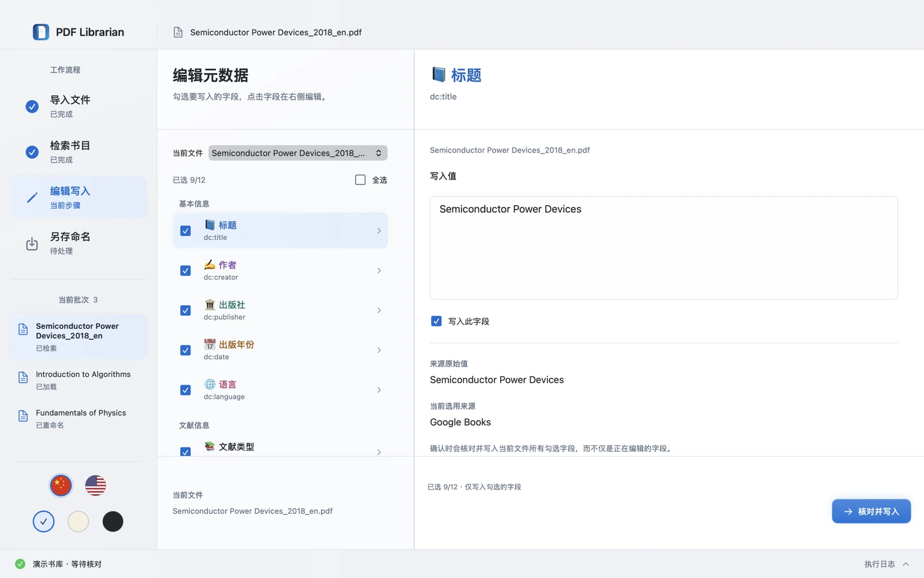924x578 pixels.
Task: Click the books icon for 文献类型
Action: (x=210, y=446)
